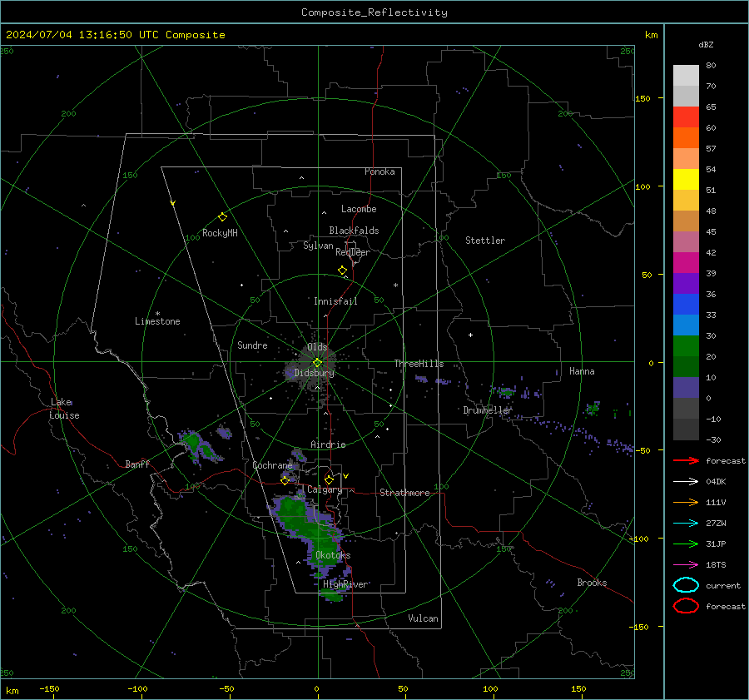Viewport: 749px width, 700px height.
Task: Click the Composite_Reflectivity title
Action: click(374, 12)
